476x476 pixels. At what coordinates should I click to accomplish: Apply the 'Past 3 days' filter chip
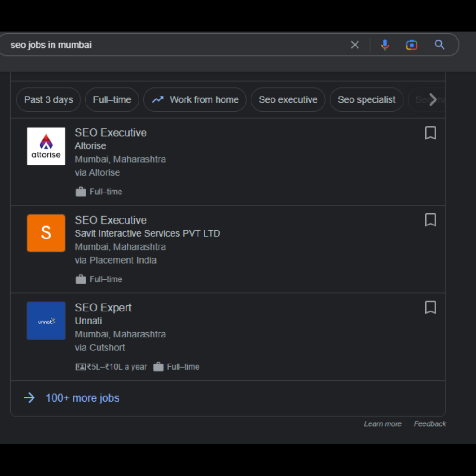tap(48, 99)
